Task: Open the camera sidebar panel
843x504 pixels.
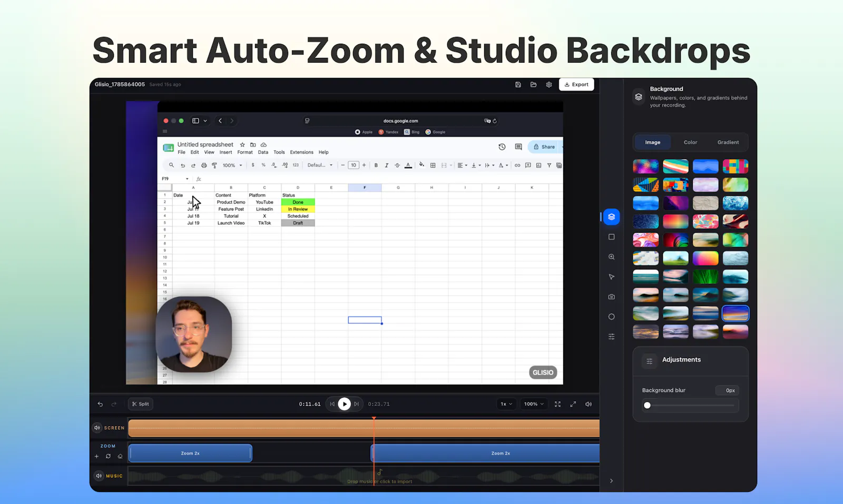Action: click(x=611, y=297)
